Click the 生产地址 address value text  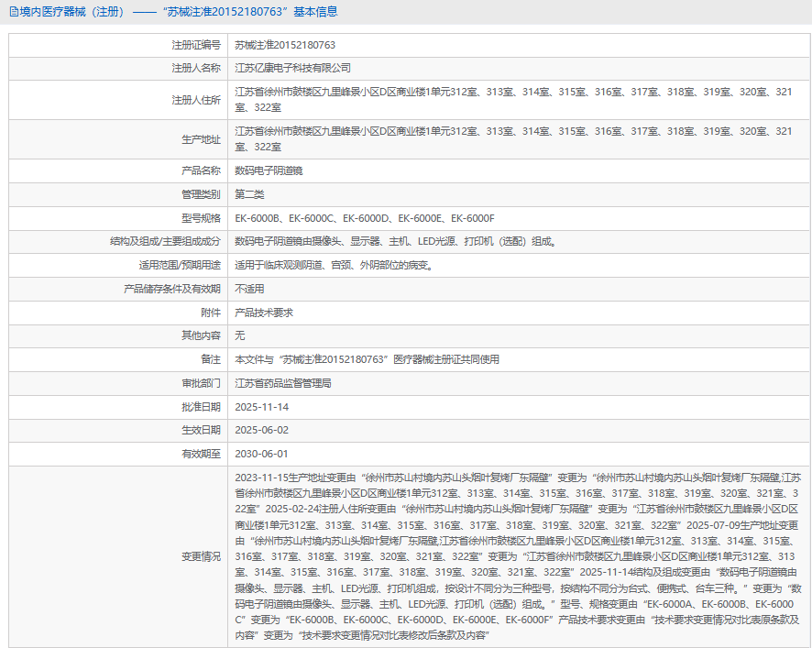tap(514, 139)
